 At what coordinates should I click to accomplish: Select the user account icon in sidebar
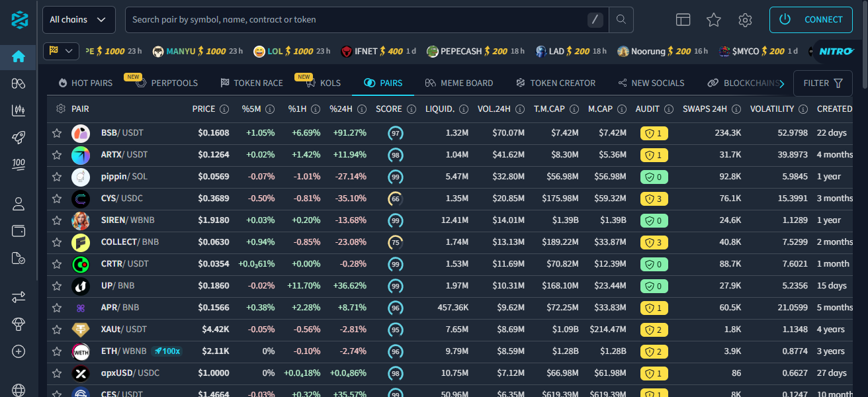pyautogui.click(x=18, y=203)
